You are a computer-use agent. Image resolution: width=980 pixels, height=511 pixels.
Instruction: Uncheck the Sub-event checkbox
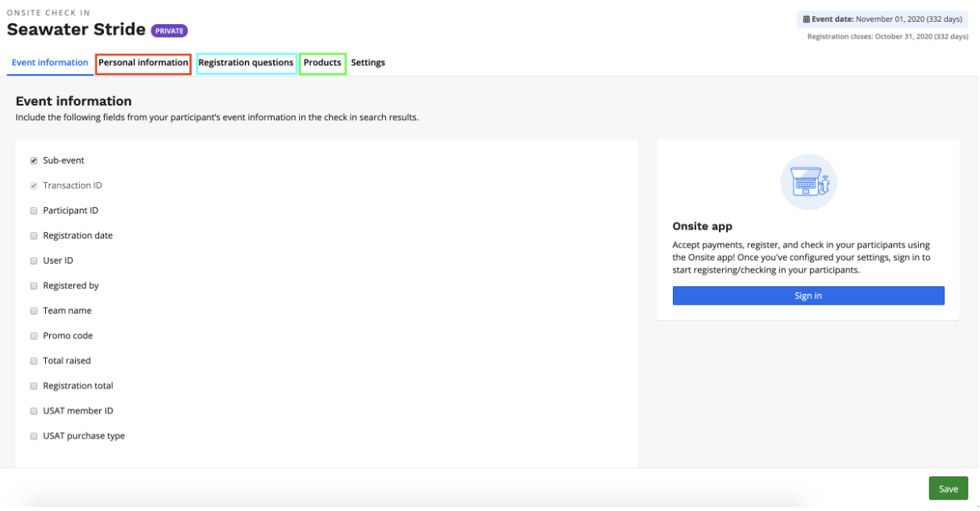(34, 161)
